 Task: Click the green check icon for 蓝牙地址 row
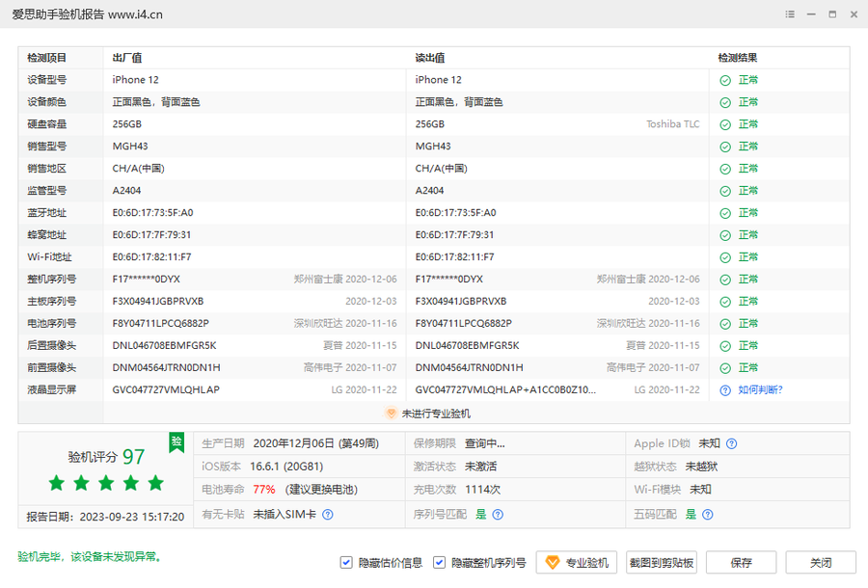click(x=725, y=214)
